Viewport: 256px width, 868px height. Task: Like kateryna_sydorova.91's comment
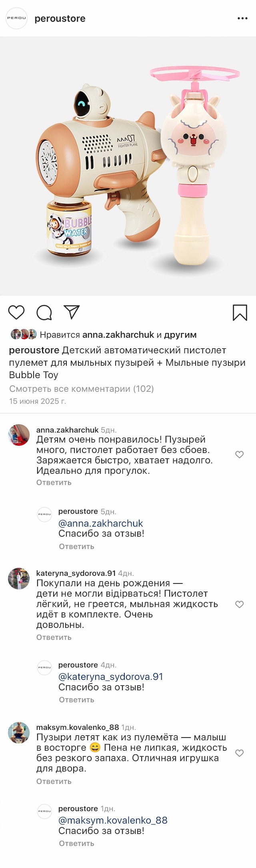239,604
